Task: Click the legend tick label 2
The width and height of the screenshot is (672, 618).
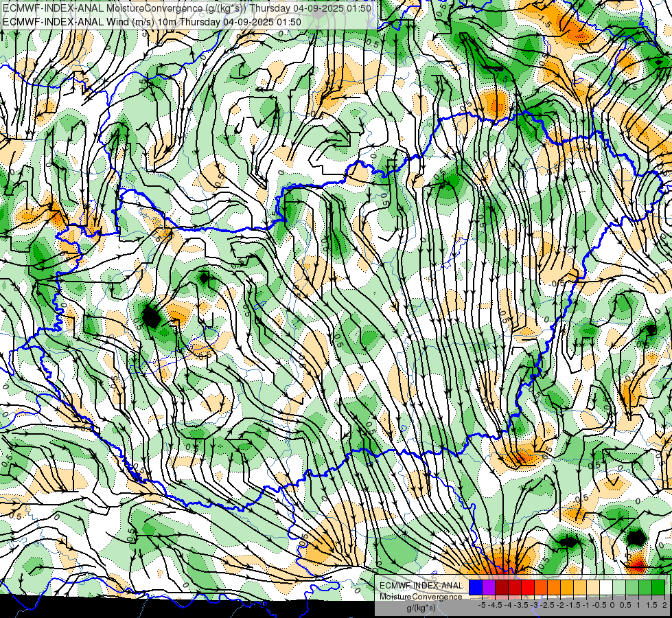Action: coord(664,605)
